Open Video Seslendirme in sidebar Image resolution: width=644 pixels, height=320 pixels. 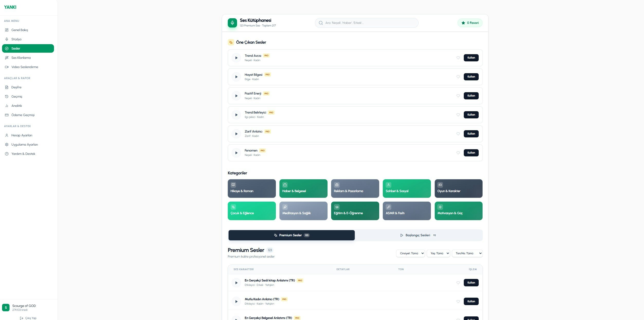[25, 67]
